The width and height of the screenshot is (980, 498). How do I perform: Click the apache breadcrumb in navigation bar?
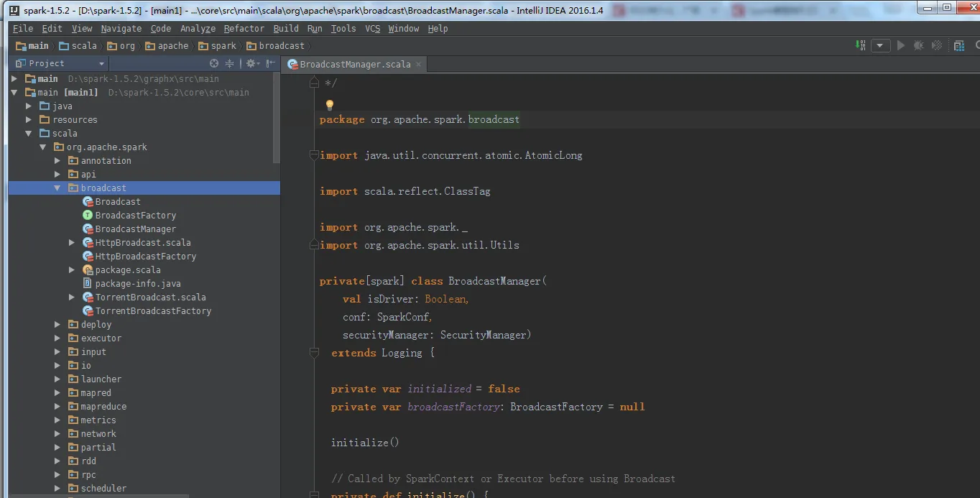pyautogui.click(x=172, y=46)
